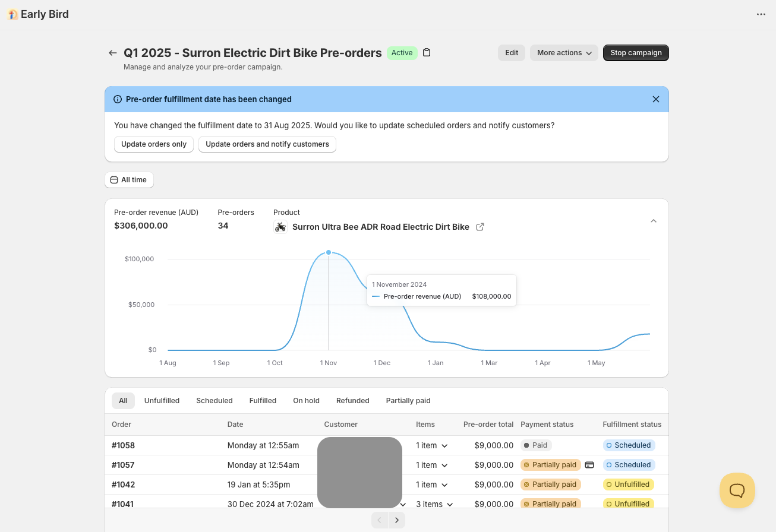Switch to the Refunded tab
The width and height of the screenshot is (776, 532).
pyautogui.click(x=353, y=401)
